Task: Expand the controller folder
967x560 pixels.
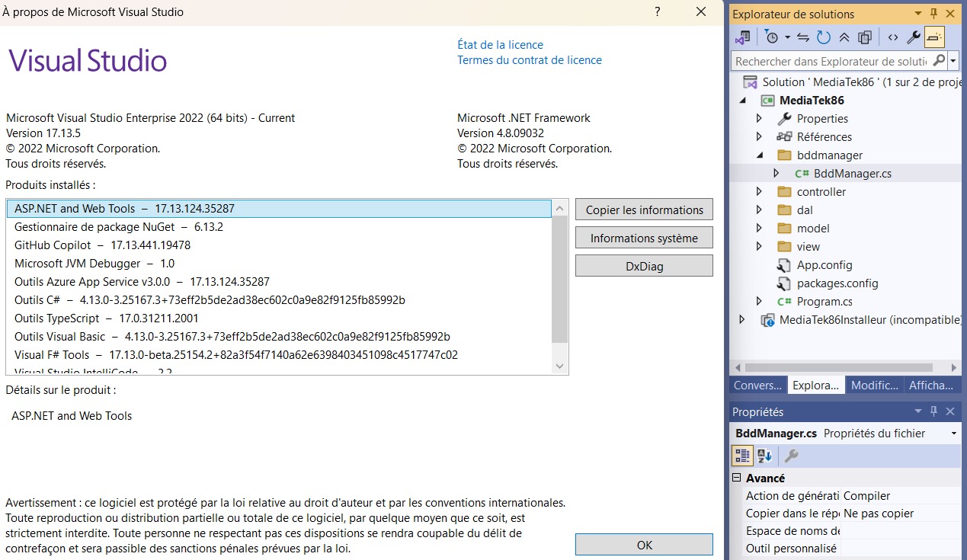Action: tap(759, 192)
